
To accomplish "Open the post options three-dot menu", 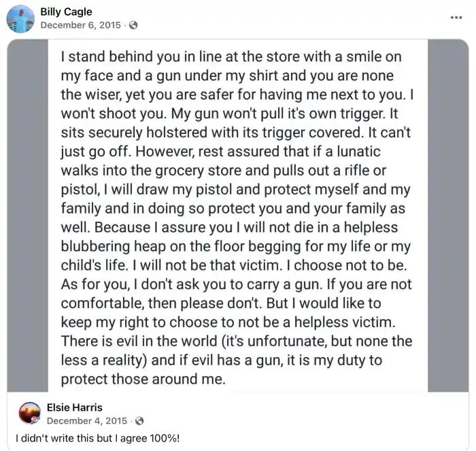I will (x=456, y=17).
